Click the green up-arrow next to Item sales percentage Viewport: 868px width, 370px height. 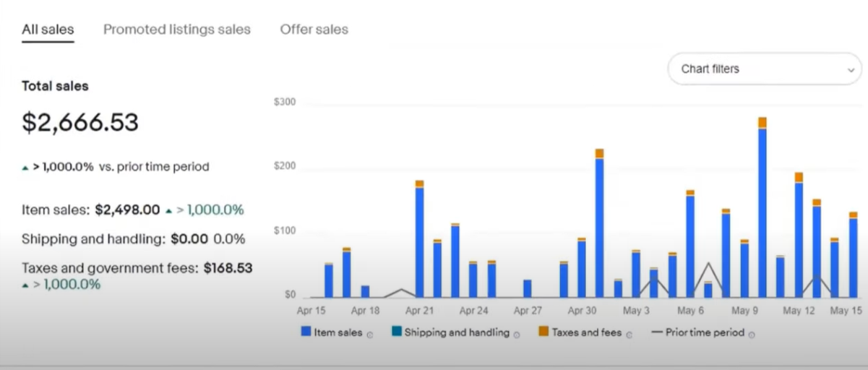tap(168, 211)
